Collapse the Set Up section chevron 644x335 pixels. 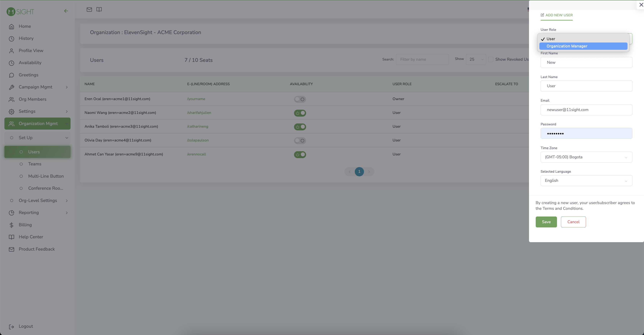(x=67, y=138)
